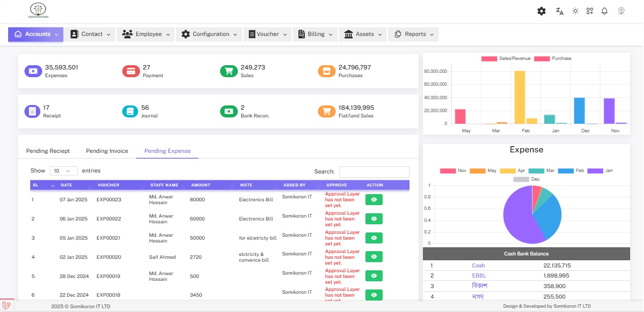
Task: Click the language translate icon
Action: coord(559,11)
